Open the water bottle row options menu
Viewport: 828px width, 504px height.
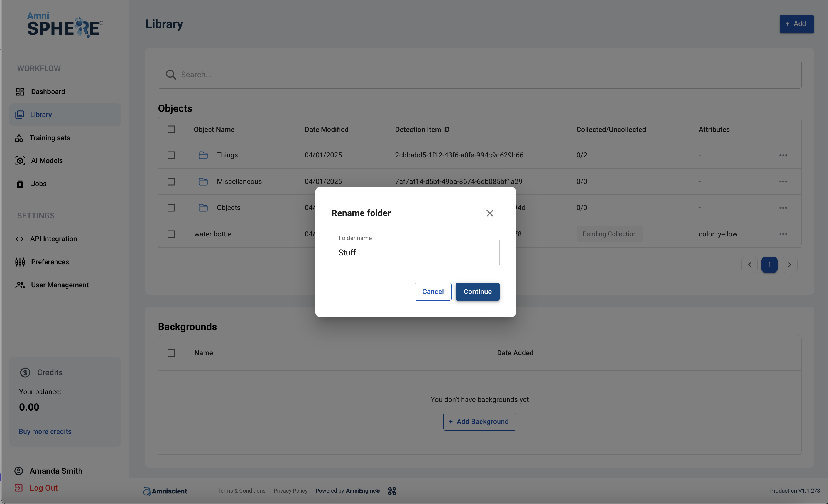point(783,234)
